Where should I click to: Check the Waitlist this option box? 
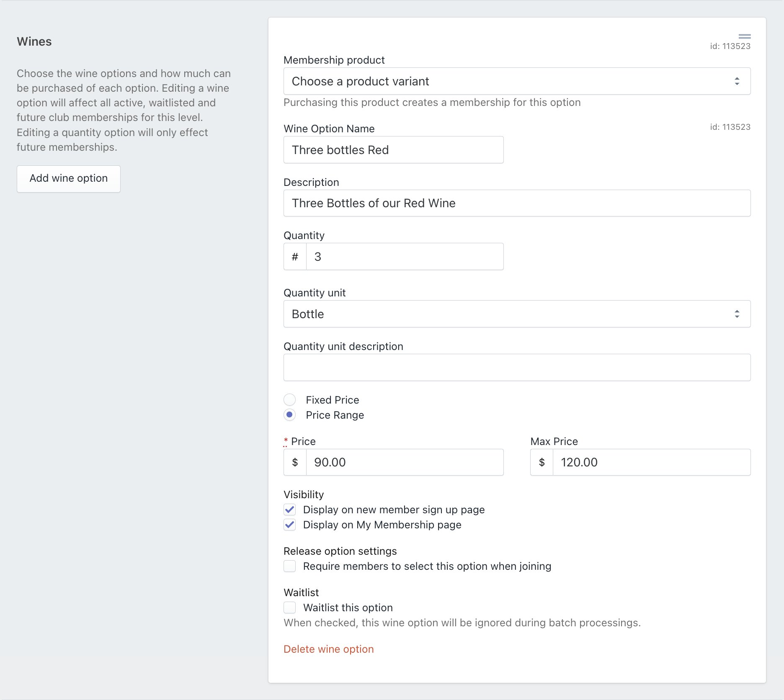coord(290,607)
